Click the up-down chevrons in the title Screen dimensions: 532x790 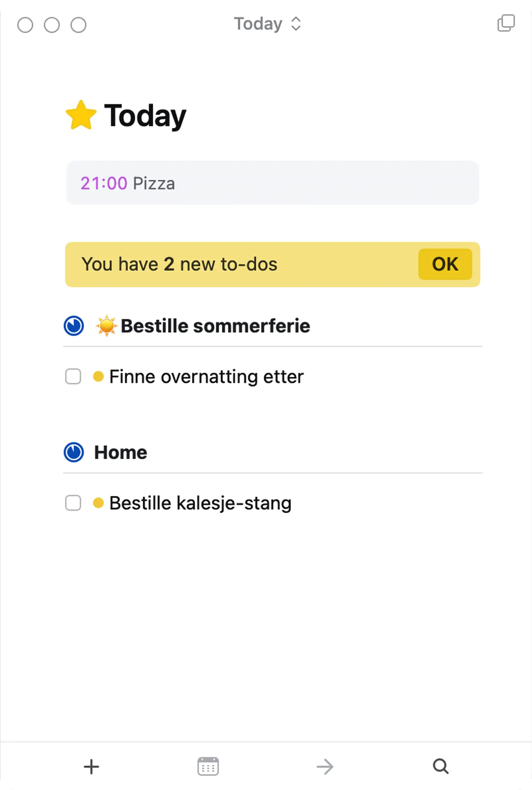[296, 24]
